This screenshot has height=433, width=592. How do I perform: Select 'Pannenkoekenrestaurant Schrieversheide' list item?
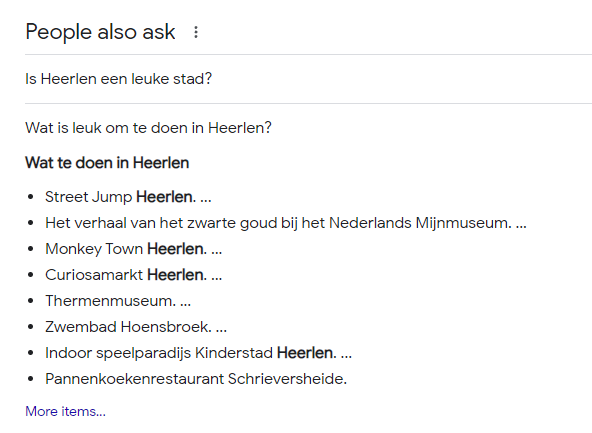[196, 379]
